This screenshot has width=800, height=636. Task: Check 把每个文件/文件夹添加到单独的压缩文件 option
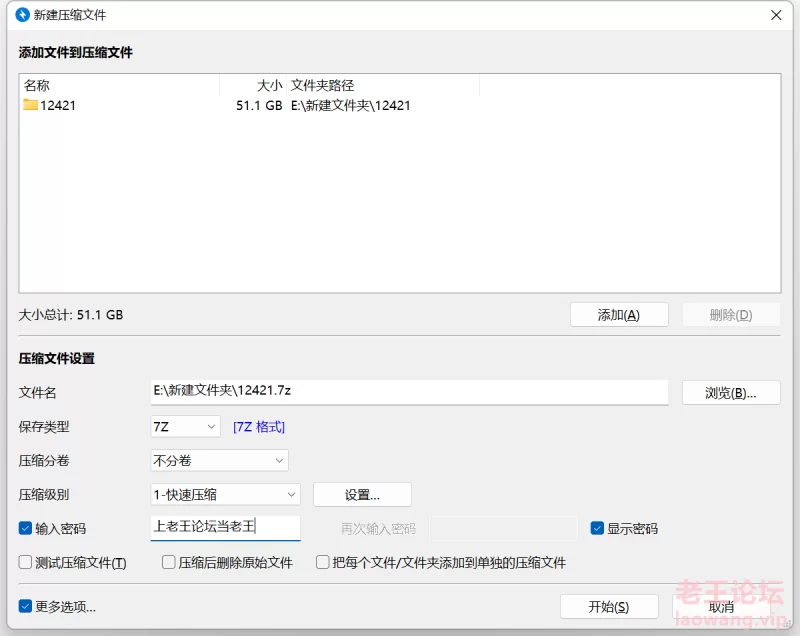[x=322, y=562]
